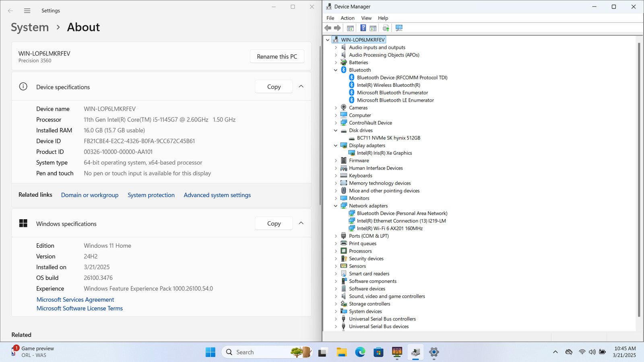The image size is (644, 362).
Task: Click the Update device driver toolbar icon
Action: tap(386, 28)
